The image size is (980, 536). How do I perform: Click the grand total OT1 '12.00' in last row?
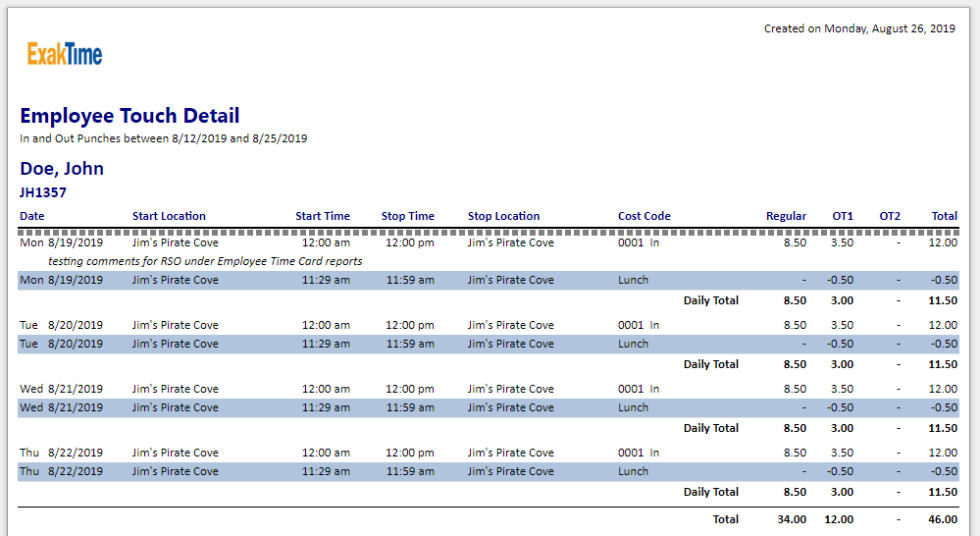coord(839,519)
